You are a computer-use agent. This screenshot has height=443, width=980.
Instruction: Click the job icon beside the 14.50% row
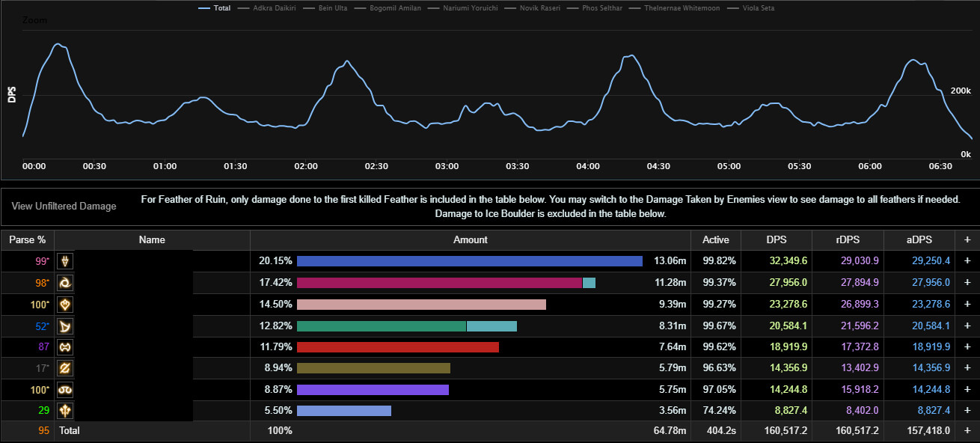click(67, 305)
